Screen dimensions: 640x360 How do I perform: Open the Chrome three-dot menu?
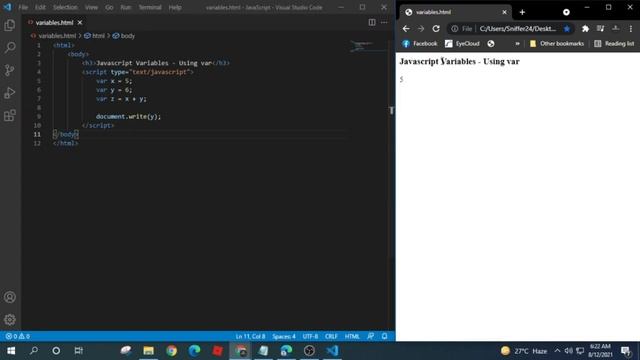pos(631,29)
